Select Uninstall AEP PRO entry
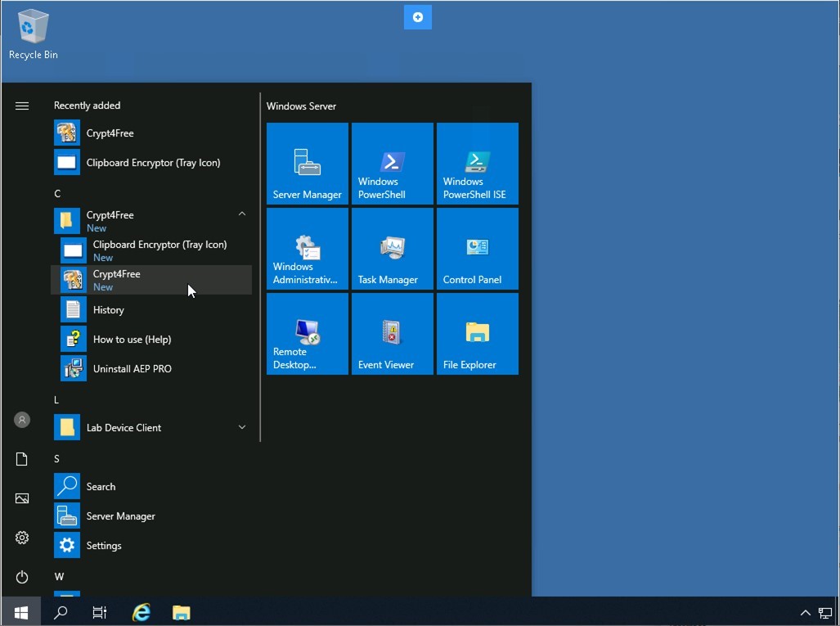The height and width of the screenshot is (626, 840). [132, 369]
